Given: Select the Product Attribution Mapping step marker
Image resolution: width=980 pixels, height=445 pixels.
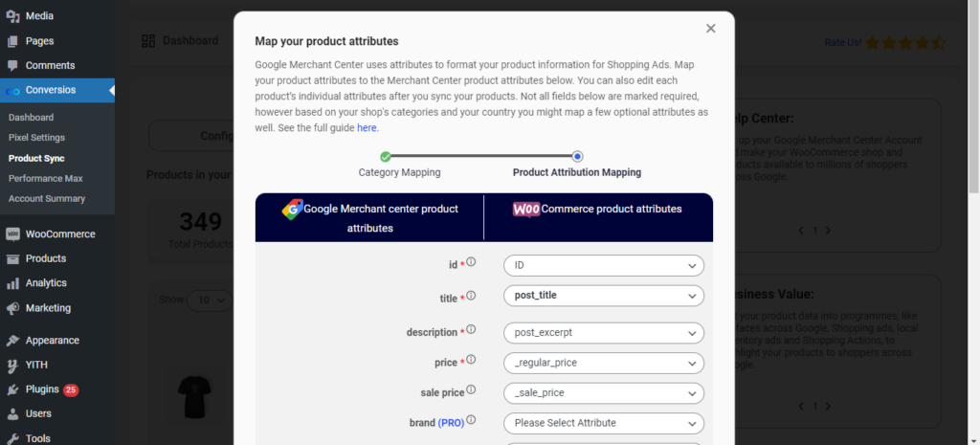Looking at the screenshot, I should pos(577,156).
